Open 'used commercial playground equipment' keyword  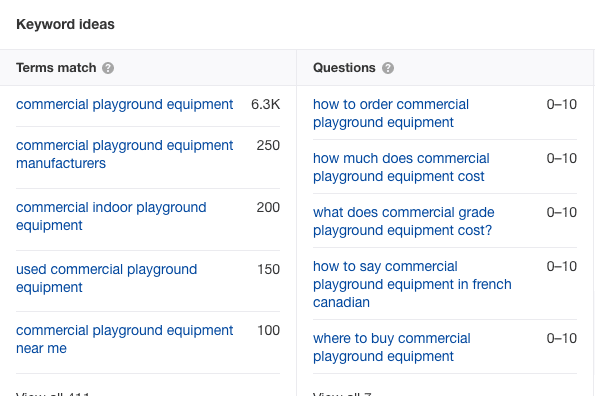click(x=107, y=278)
